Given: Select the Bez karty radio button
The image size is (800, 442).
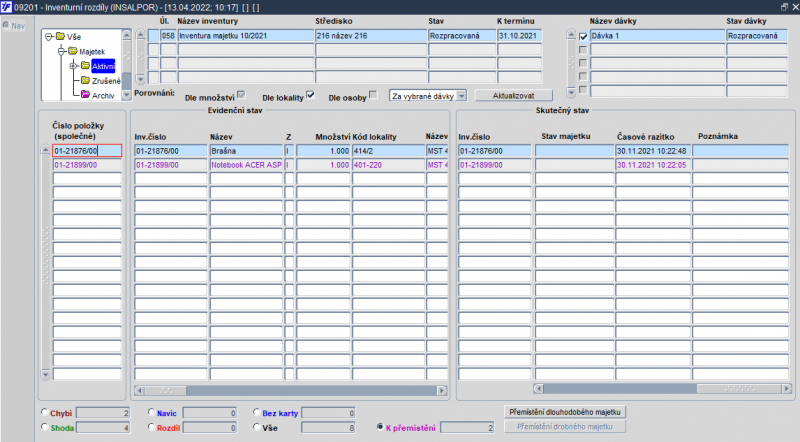Looking at the screenshot, I should coord(257,412).
